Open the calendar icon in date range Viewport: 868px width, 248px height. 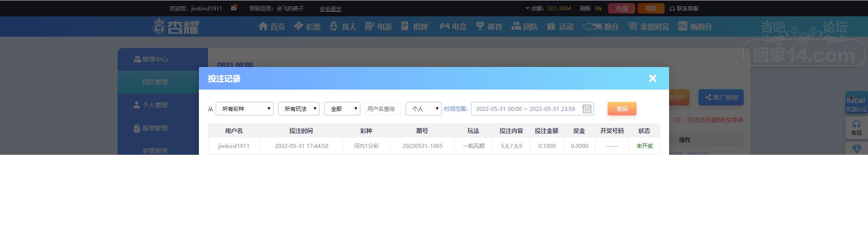(587, 109)
